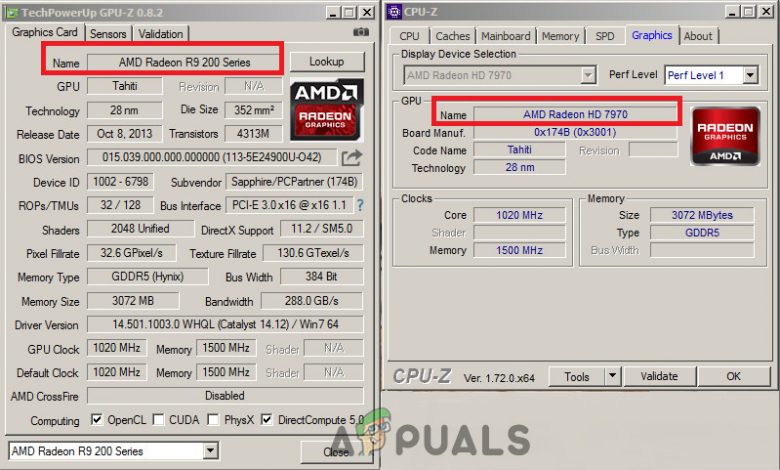The width and height of the screenshot is (780, 470).
Task: Toggle the DirectCompute 5.0 checkbox
Action: click(x=267, y=419)
